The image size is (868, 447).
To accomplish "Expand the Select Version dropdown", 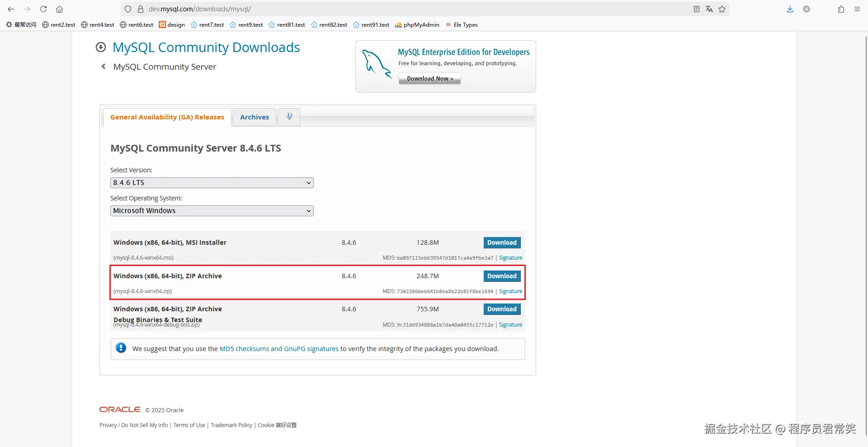I will tap(212, 183).
